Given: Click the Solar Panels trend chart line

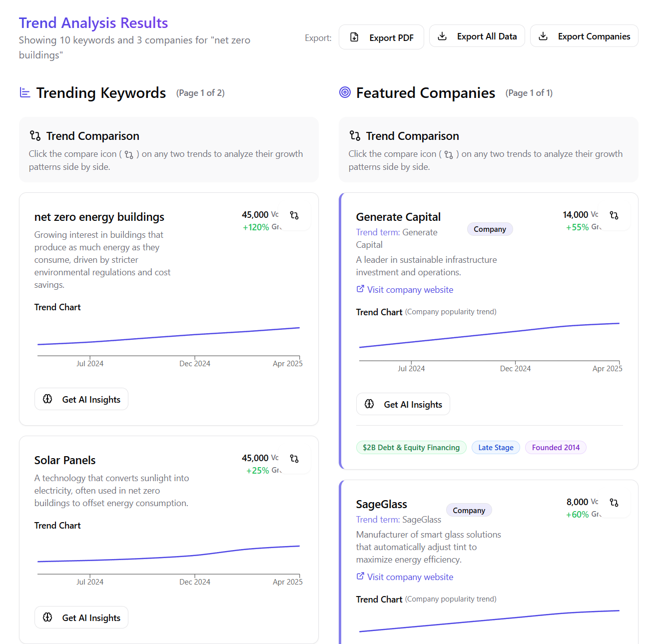Looking at the screenshot, I should [x=169, y=555].
